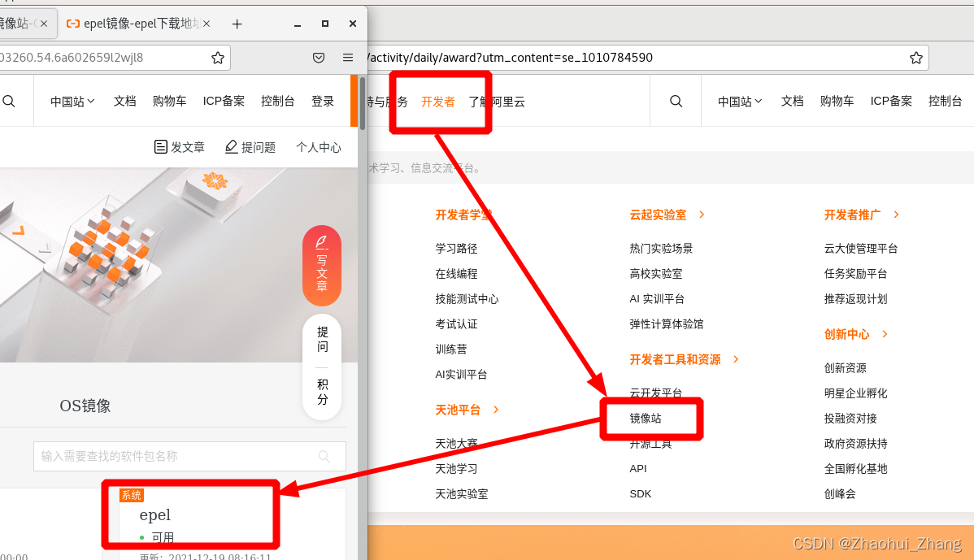Expand 创新中心 section arrow
Viewport: 974px width, 560px height.
click(885, 334)
